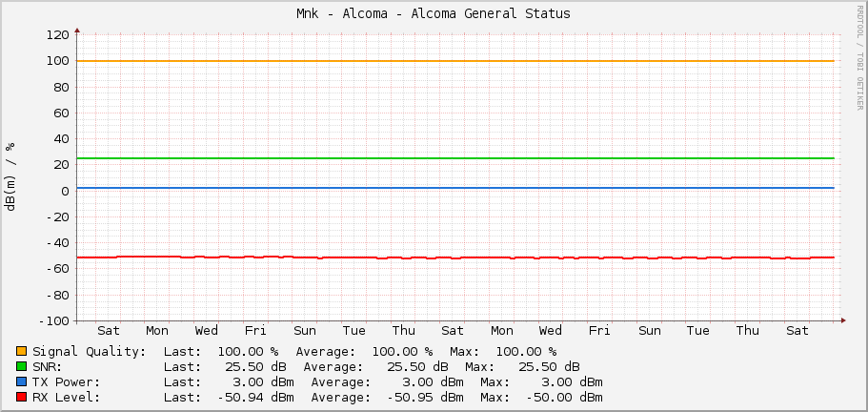This screenshot has width=868, height=412.
Task: Click the 120 tick label on the y-axis
Action: (x=56, y=34)
